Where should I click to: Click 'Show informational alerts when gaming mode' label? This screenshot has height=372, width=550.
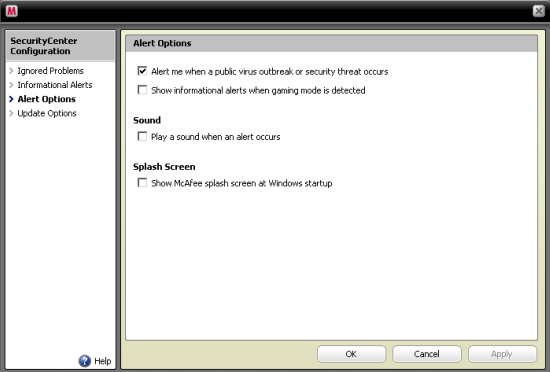tap(258, 90)
